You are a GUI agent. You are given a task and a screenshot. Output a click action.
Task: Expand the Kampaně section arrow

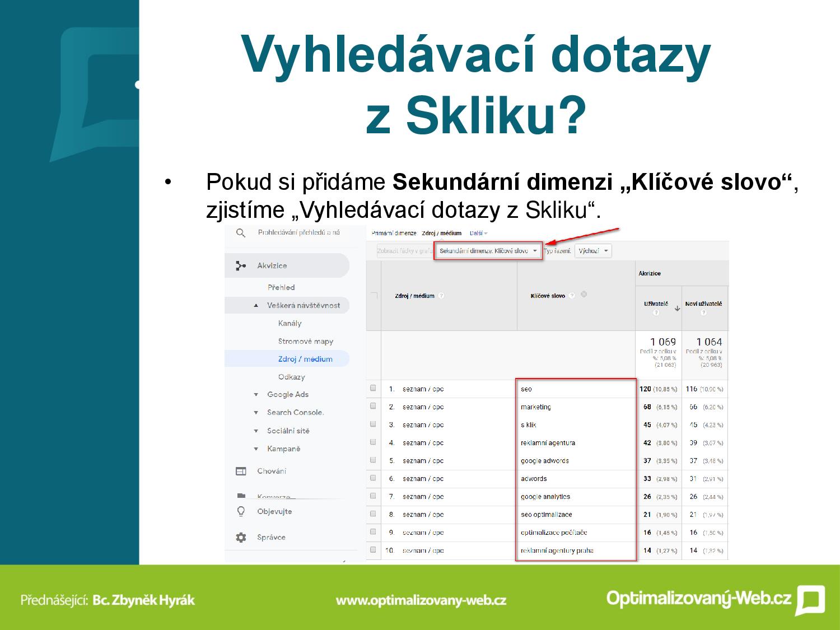click(256, 449)
